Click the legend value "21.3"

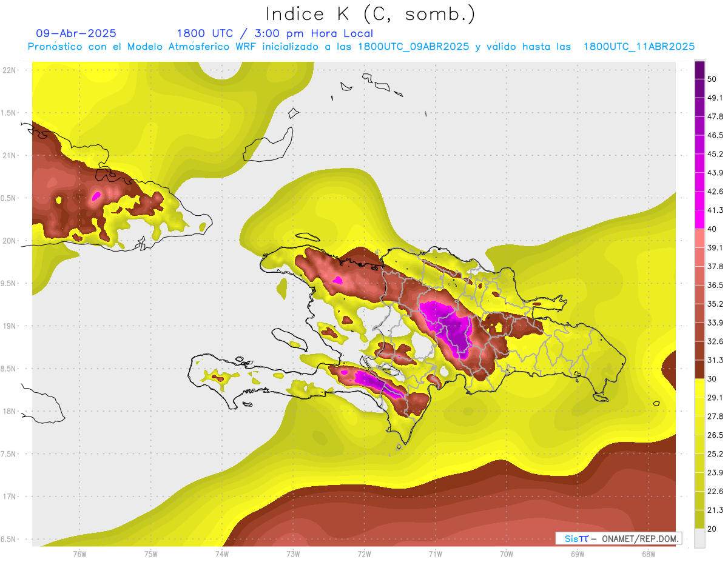[715, 510]
